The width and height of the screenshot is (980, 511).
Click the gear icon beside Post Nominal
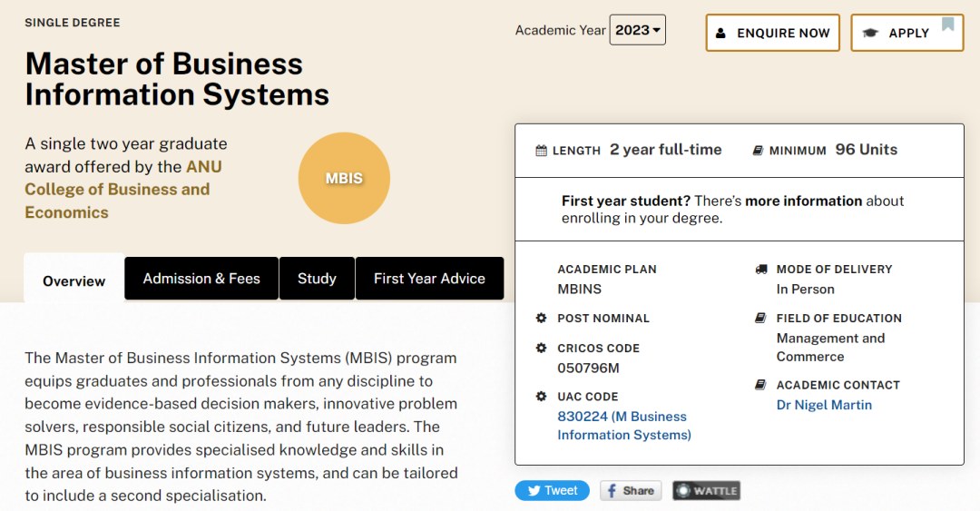pos(541,318)
